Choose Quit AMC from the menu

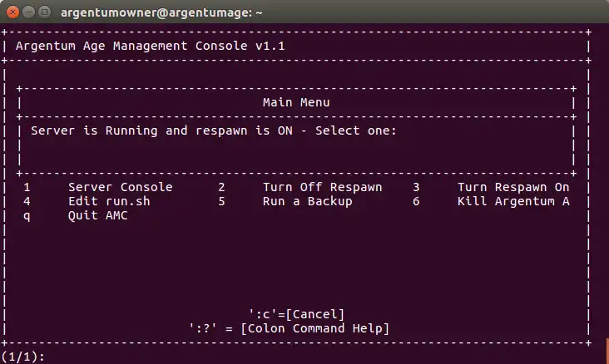(x=97, y=215)
